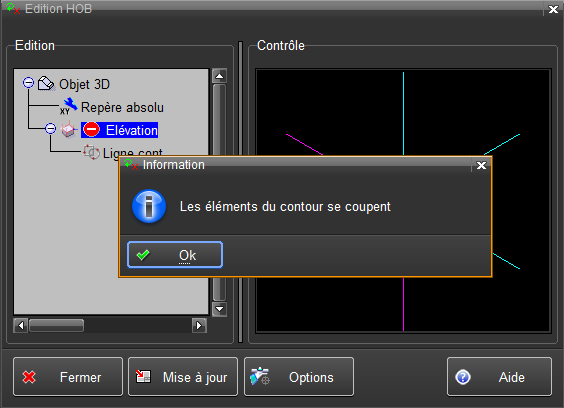Open the Options button

299,377
